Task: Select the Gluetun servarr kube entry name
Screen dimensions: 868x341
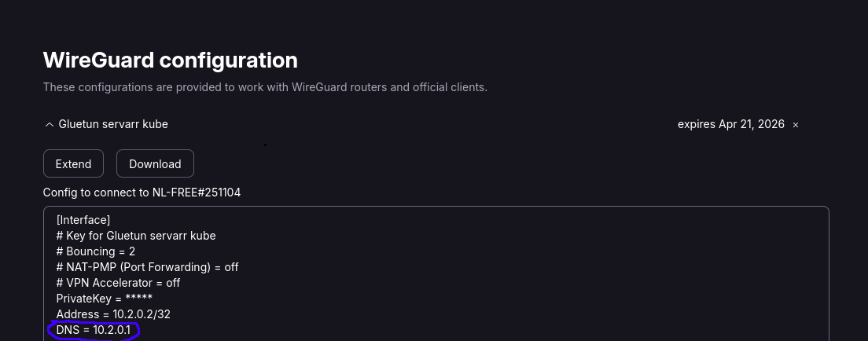Action: click(113, 124)
